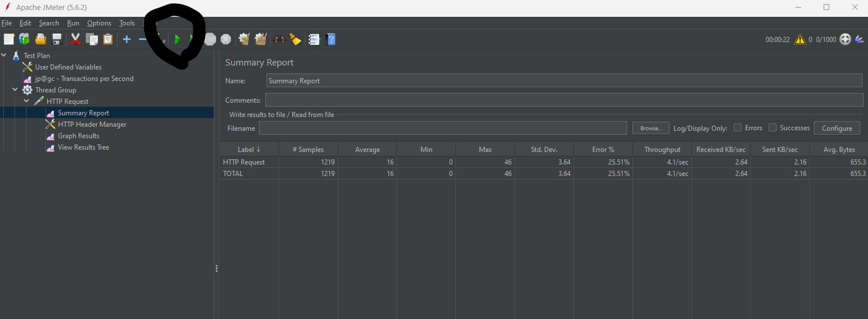
Task: Sort by the Label column header
Action: point(249,149)
